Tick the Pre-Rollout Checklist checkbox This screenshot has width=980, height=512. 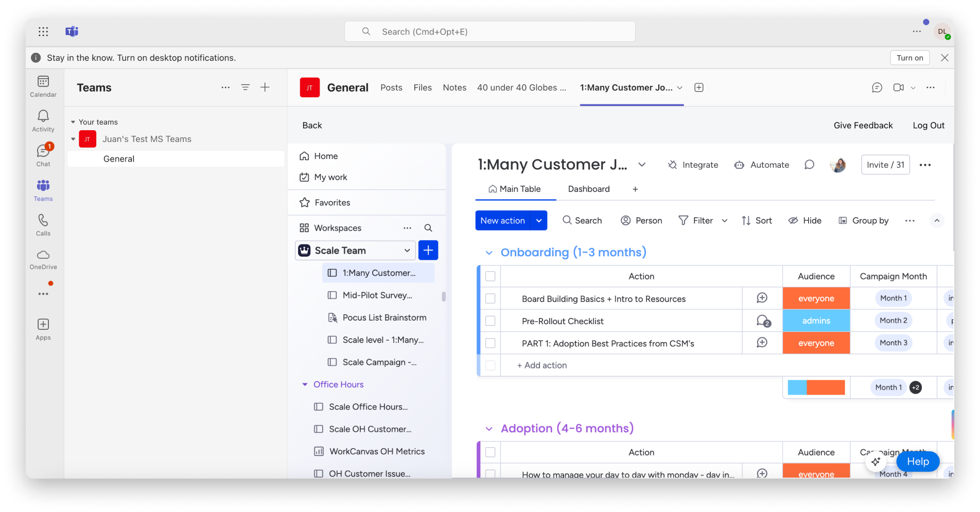(491, 321)
